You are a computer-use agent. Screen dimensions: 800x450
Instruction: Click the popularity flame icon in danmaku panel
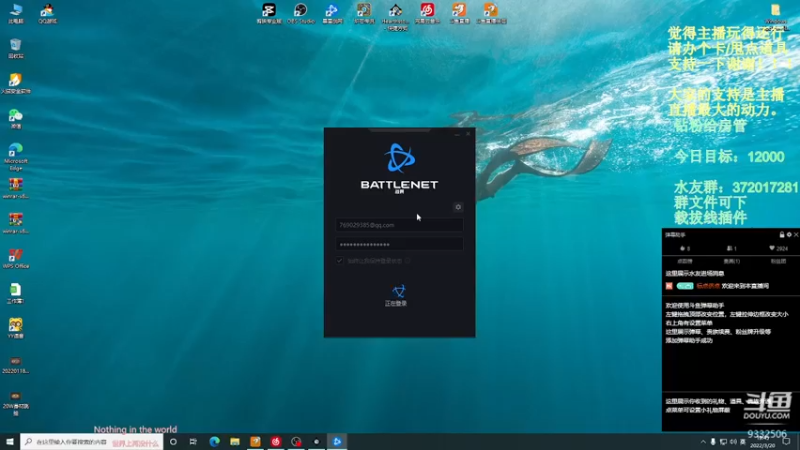(683, 248)
